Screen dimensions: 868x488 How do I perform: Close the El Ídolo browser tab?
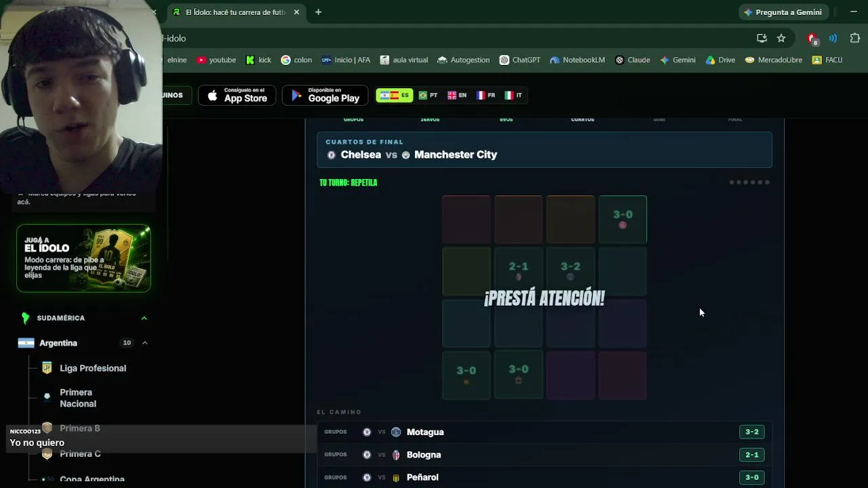click(296, 12)
